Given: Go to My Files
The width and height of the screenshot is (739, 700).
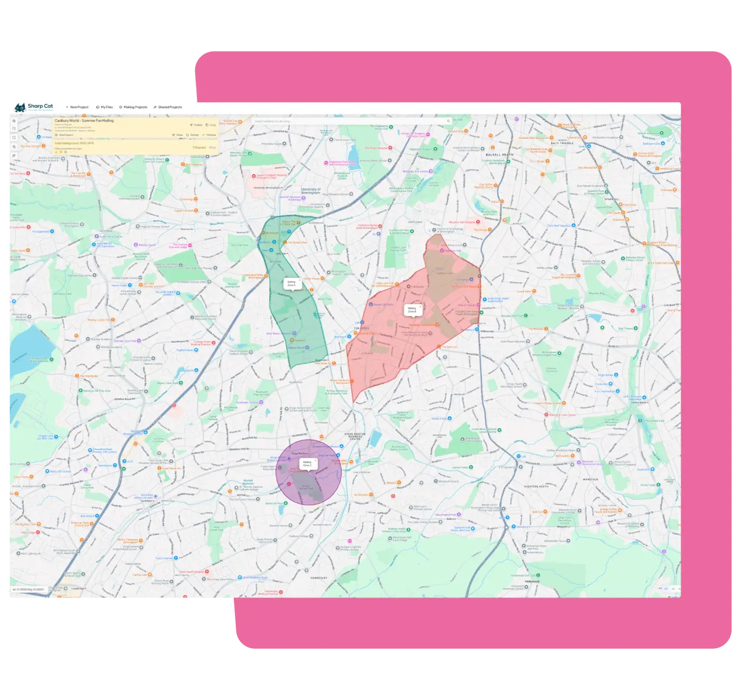Looking at the screenshot, I should point(105,107).
